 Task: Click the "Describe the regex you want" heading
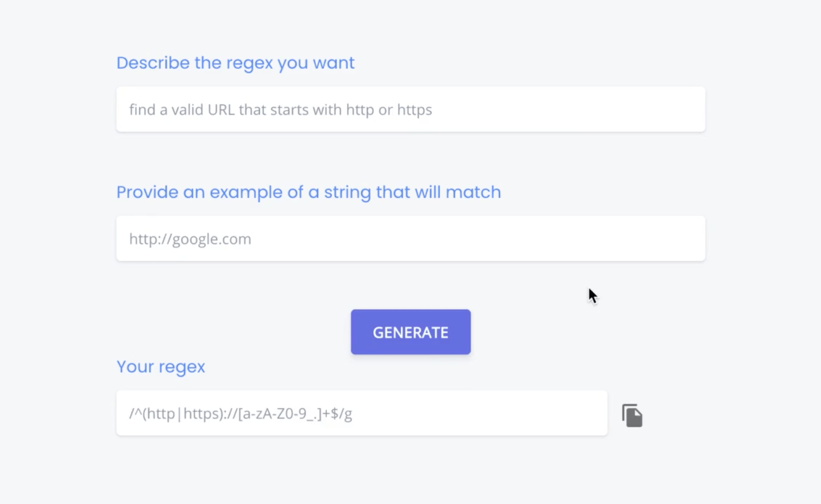click(x=235, y=63)
